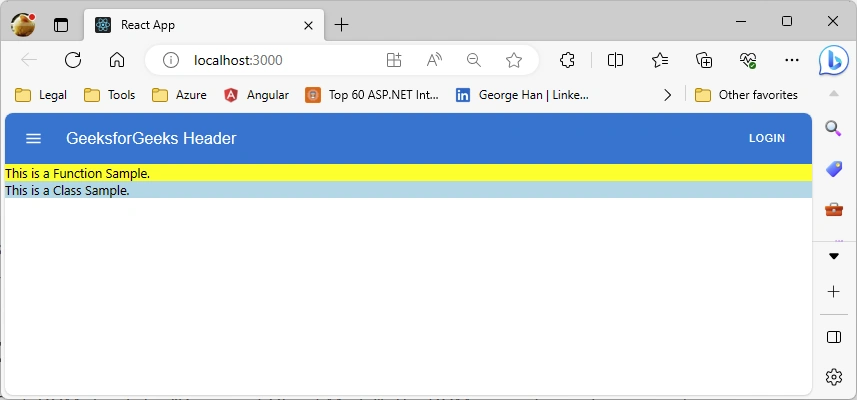View site information icon in address bar
Screen dimensions: 857x400
pos(171,60)
